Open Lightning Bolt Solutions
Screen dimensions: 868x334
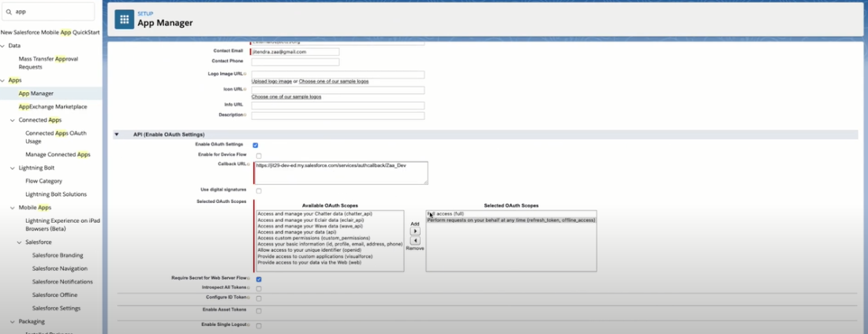(56, 194)
